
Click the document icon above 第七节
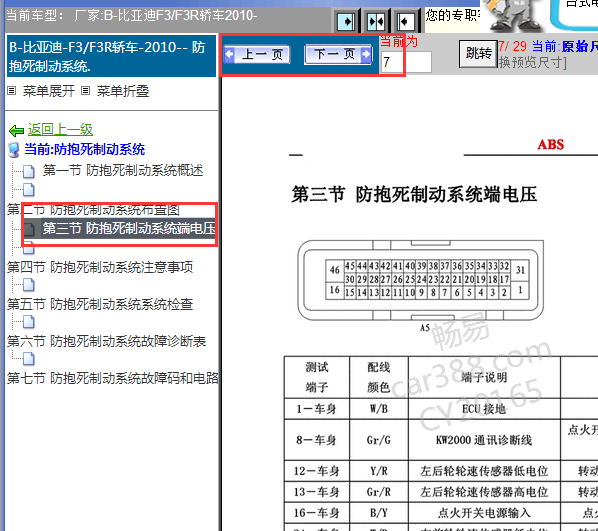click(x=29, y=359)
